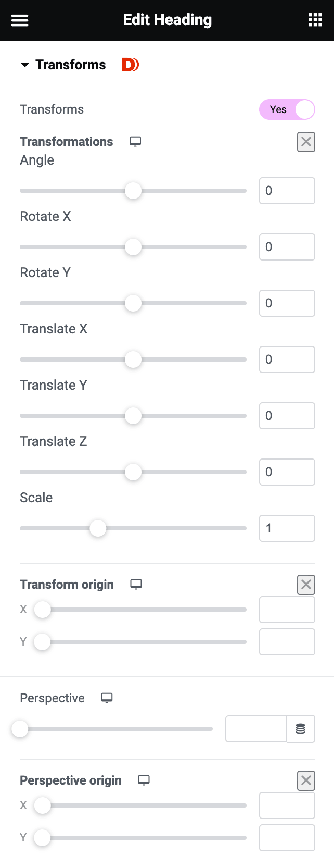Toggle the Transforms Yes switch
Viewport: 334px width, 868px height.
tap(287, 109)
